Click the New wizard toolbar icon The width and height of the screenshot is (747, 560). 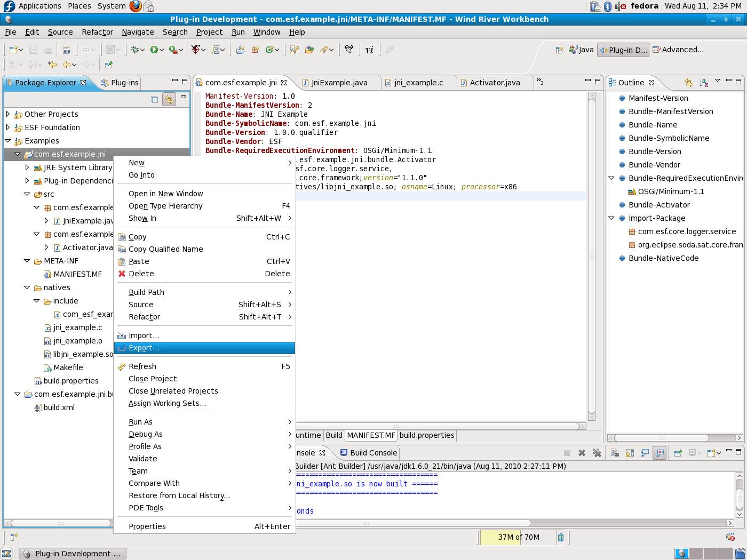click(13, 50)
